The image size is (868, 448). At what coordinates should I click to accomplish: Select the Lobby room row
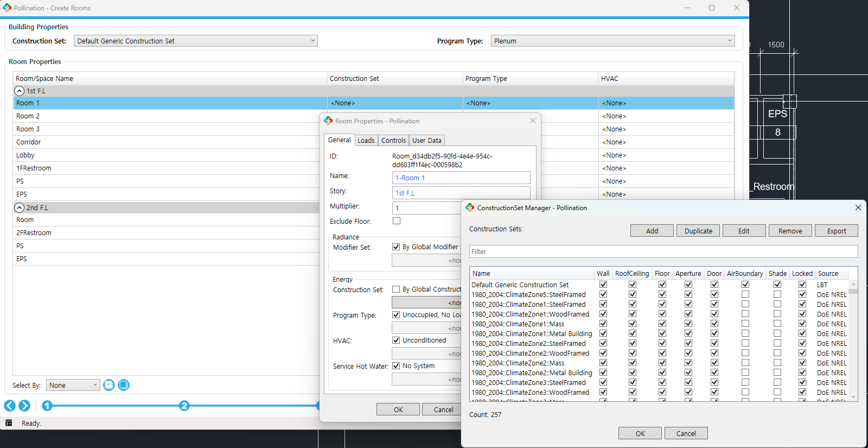pyautogui.click(x=166, y=155)
